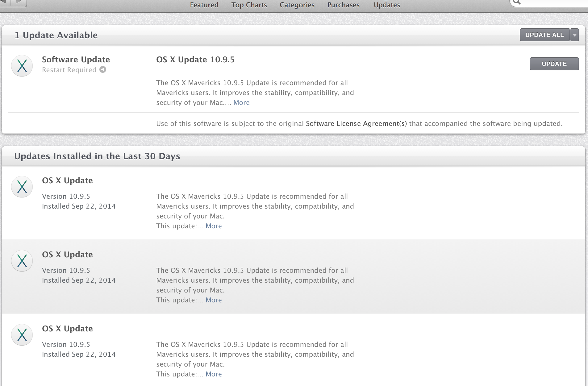Click the UPDATE ALL button
The image size is (588, 386).
click(x=545, y=35)
